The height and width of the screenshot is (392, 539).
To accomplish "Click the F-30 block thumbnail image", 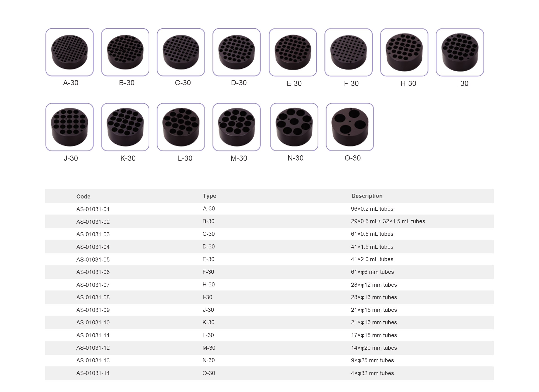I will (349, 52).
